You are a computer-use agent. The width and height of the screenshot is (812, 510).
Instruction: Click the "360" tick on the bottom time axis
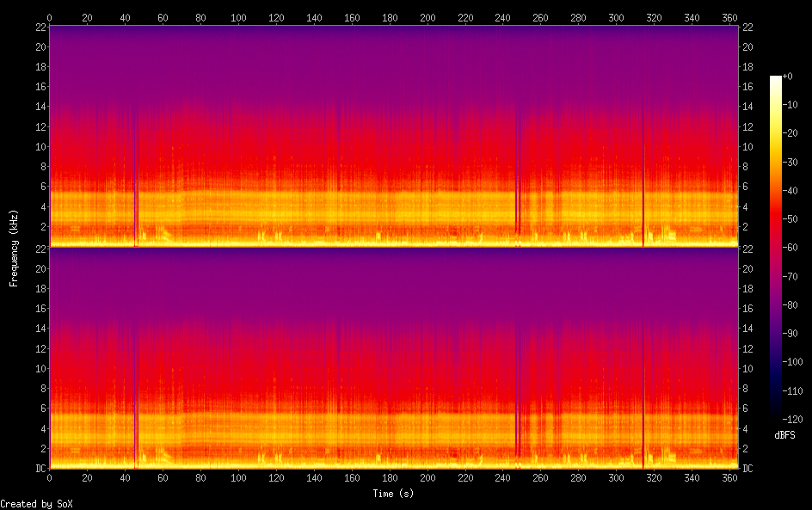(729, 479)
